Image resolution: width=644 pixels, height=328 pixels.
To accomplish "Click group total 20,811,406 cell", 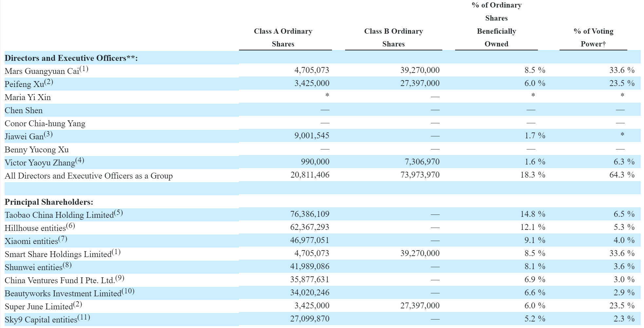I will pyautogui.click(x=310, y=175).
